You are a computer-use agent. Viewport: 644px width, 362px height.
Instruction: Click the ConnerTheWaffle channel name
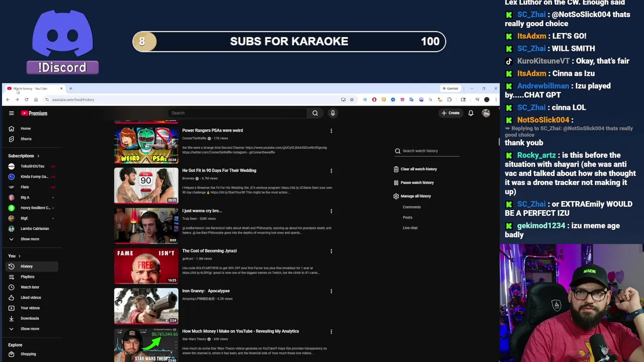[x=194, y=138]
